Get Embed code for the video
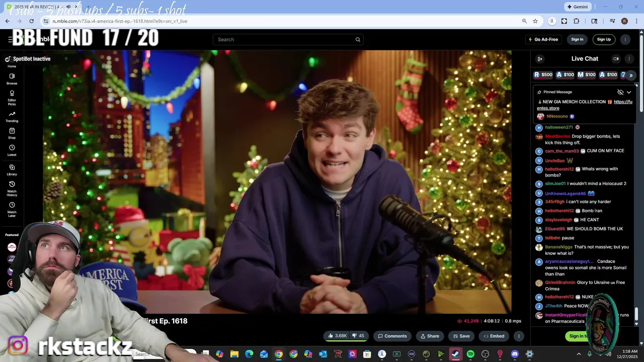Screen dimensions: 644x362 pyautogui.click(x=494, y=336)
